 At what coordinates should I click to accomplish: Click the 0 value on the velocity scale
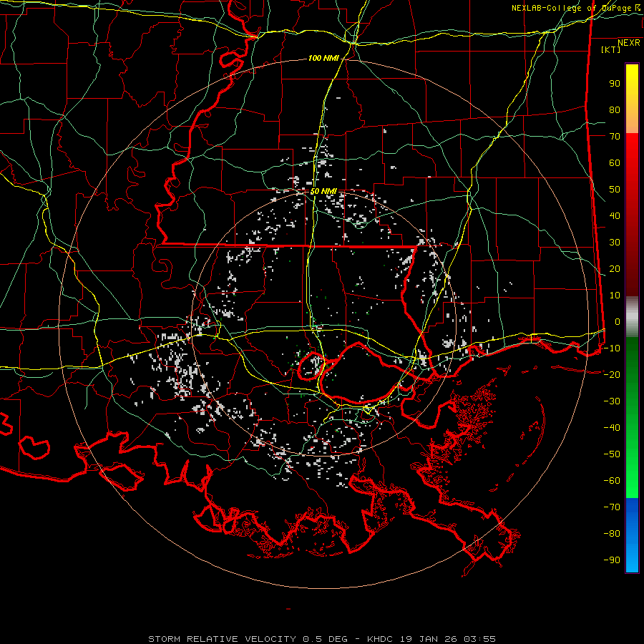(618, 321)
